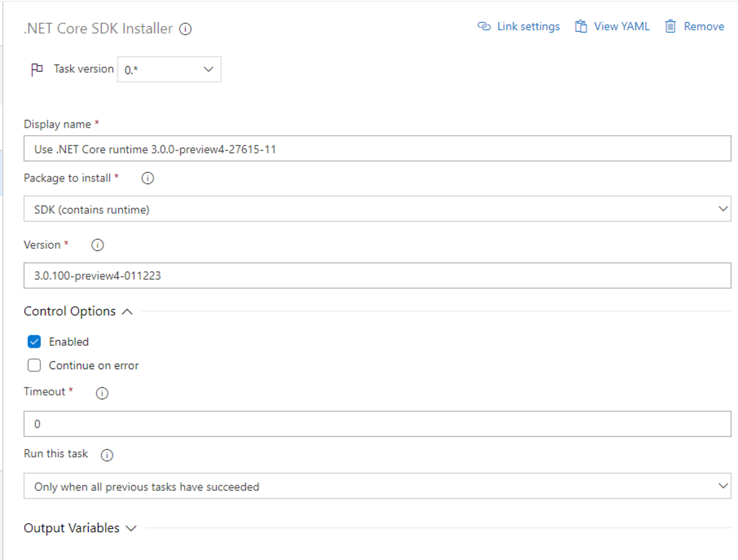Click the View YAML clipboard icon
Screen dimensions: 738x560
point(581,26)
